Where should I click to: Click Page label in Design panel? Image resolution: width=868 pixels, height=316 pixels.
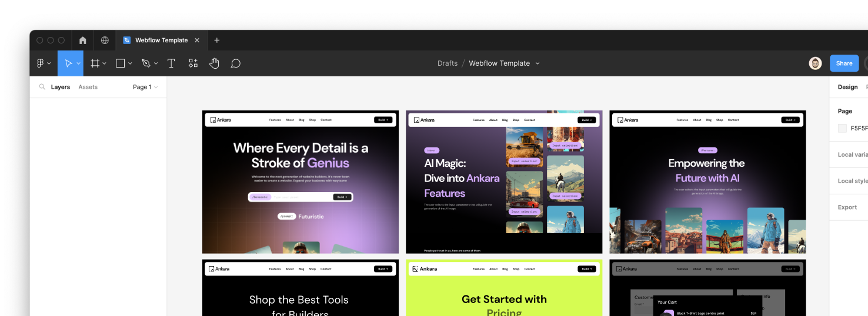[x=845, y=111]
